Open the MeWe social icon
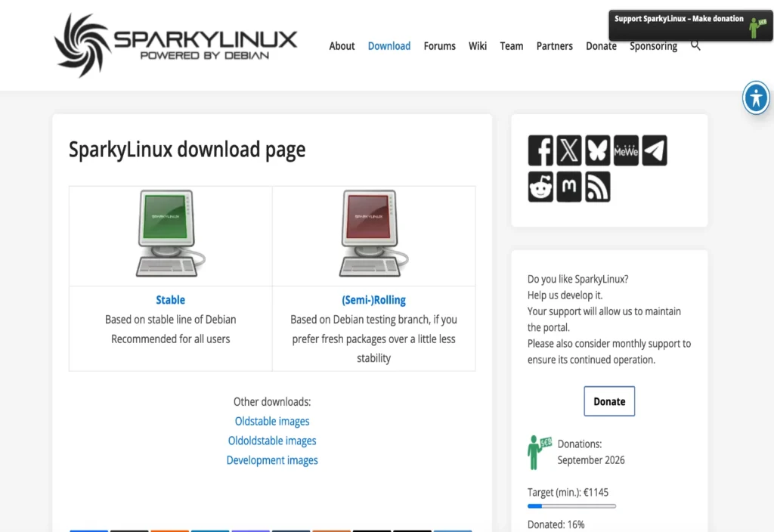This screenshot has height=532, width=774. (626, 150)
